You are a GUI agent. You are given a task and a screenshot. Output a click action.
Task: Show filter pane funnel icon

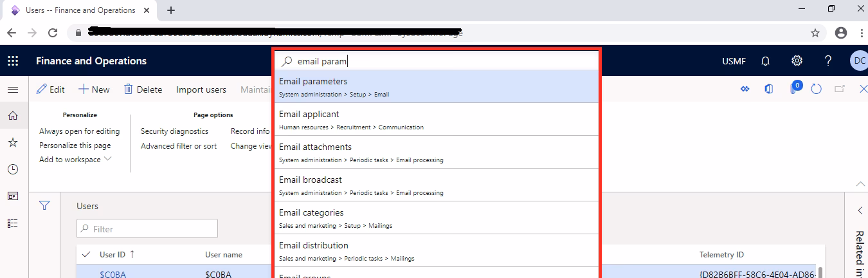pos(44,206)
